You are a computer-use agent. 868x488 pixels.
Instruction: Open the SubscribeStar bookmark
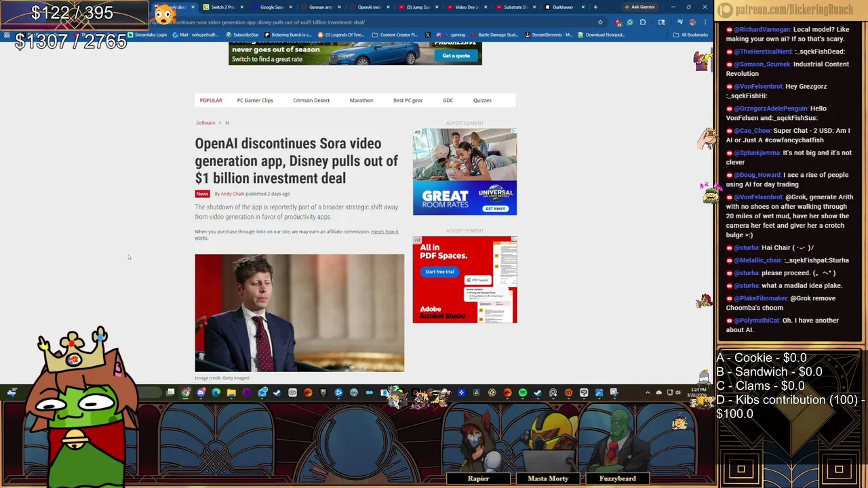click(242, 35)
